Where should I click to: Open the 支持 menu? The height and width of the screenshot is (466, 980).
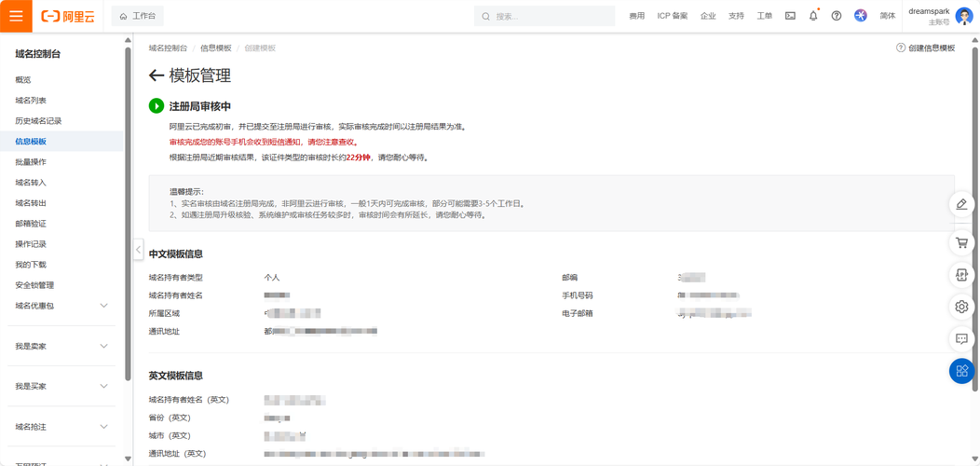click(736, 16)
